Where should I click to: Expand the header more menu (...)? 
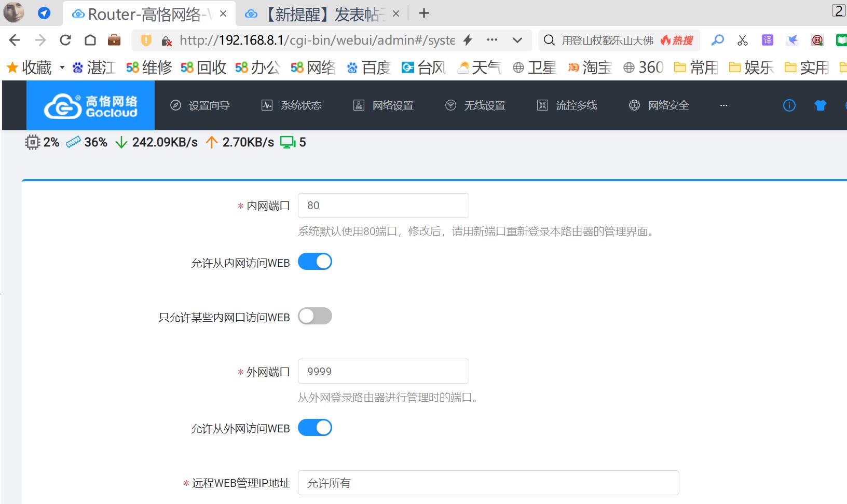[723, 105]
